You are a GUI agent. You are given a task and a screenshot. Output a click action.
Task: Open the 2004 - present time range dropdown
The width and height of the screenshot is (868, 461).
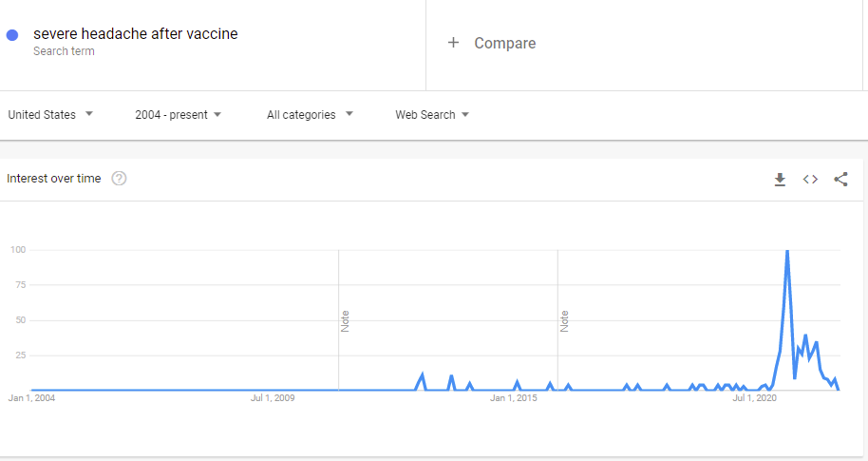(x=178, y=115)
